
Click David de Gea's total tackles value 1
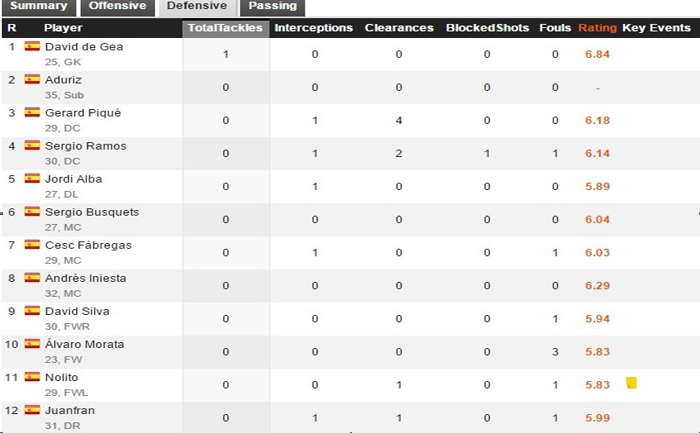pos(226,54)
